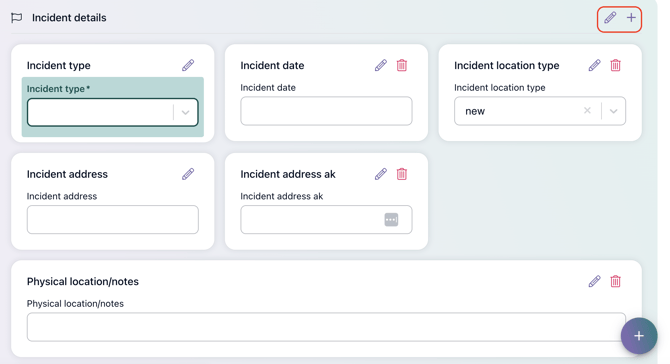Screen dimensions: 670x364
Task: Expand the Incident type dropdown arrow
Action: point(185,112)
